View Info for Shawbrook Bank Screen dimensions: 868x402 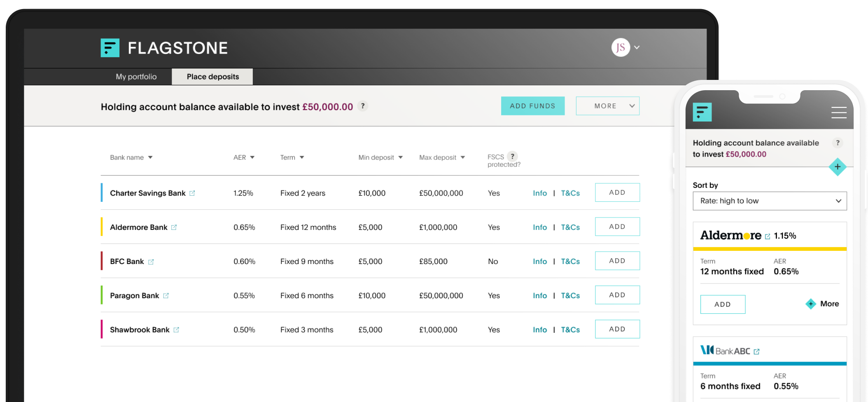click(540, 330)
